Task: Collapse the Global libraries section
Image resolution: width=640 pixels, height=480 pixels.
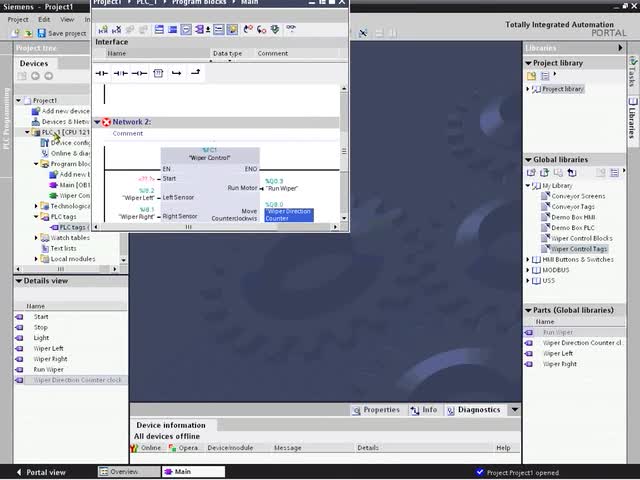Action: 528,160
